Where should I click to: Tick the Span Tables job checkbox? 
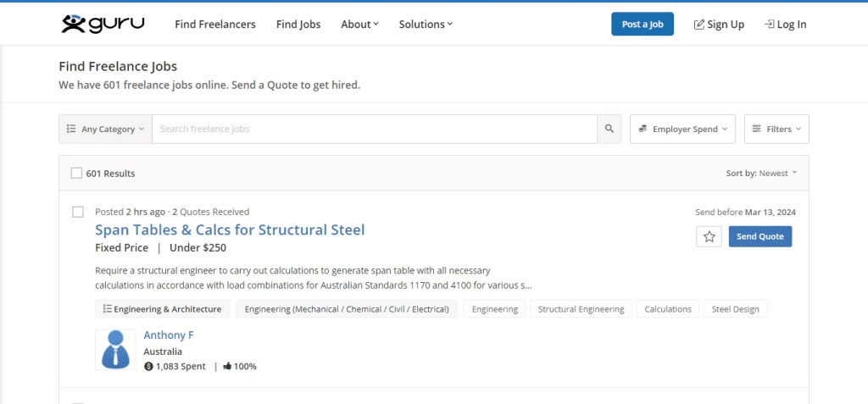[x=78, y=212]
